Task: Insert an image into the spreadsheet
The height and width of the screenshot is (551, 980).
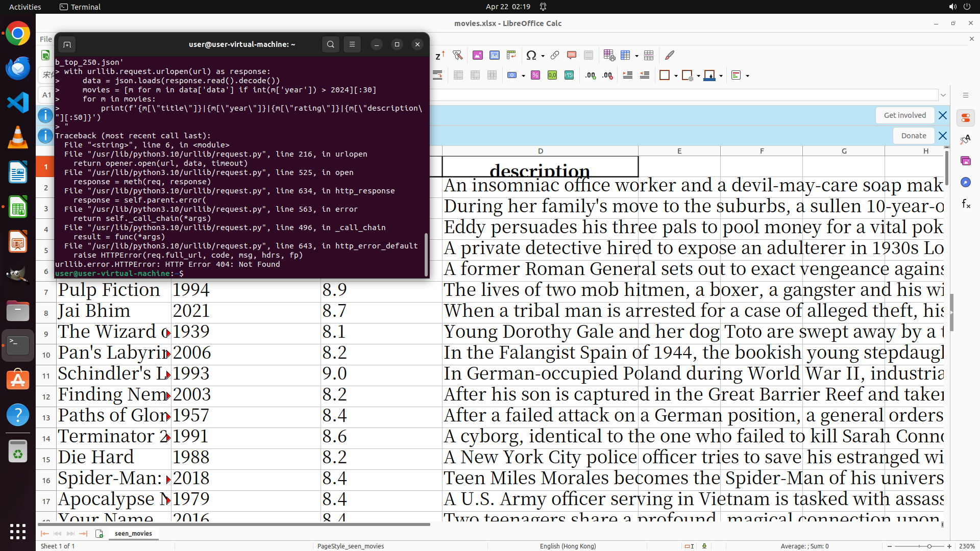Action: [478, 55]
